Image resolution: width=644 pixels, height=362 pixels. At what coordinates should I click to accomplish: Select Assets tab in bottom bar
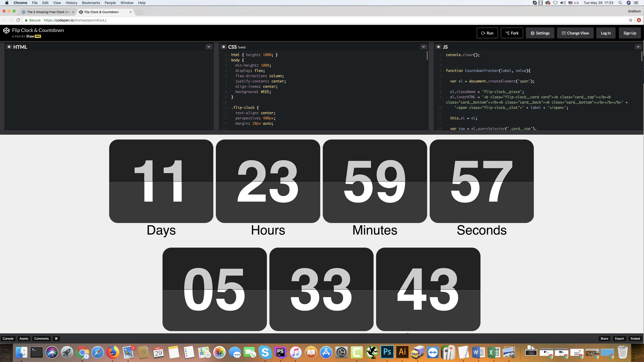(x=24, y=338)
